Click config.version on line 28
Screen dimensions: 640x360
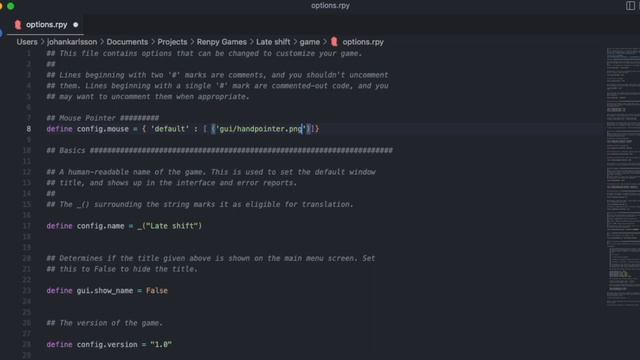107,344
